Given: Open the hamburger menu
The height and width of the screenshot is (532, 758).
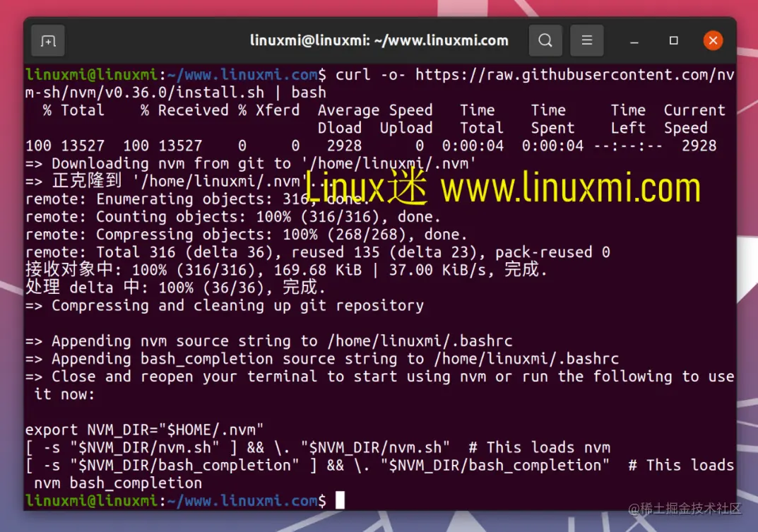Looking at the screenshot, I should tap(587, 41).
